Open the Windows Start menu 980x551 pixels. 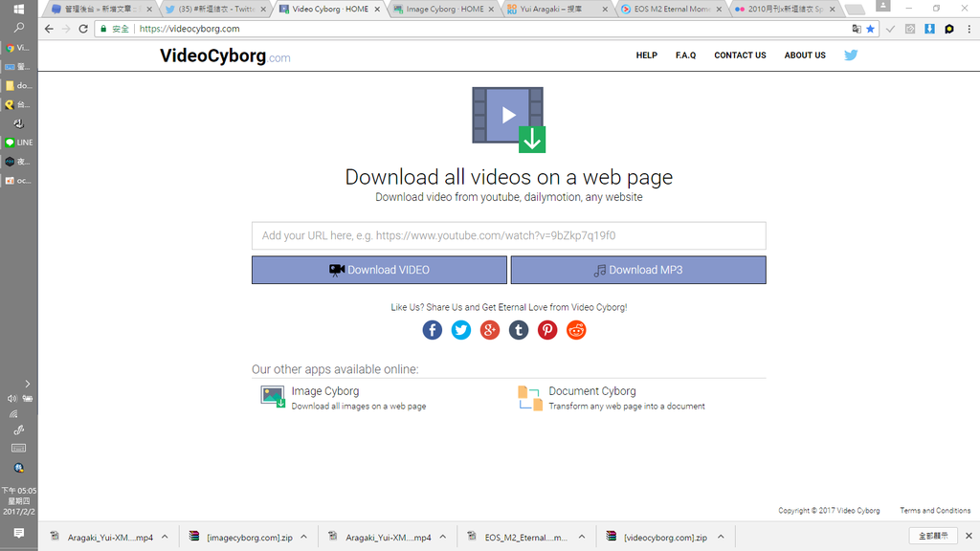(19, 9)
